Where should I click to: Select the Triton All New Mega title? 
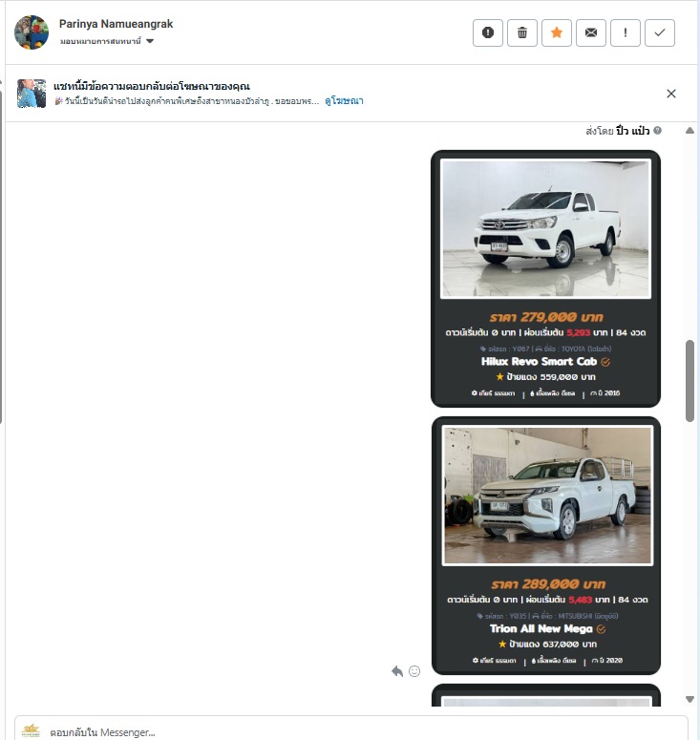[x=541, y=628]
